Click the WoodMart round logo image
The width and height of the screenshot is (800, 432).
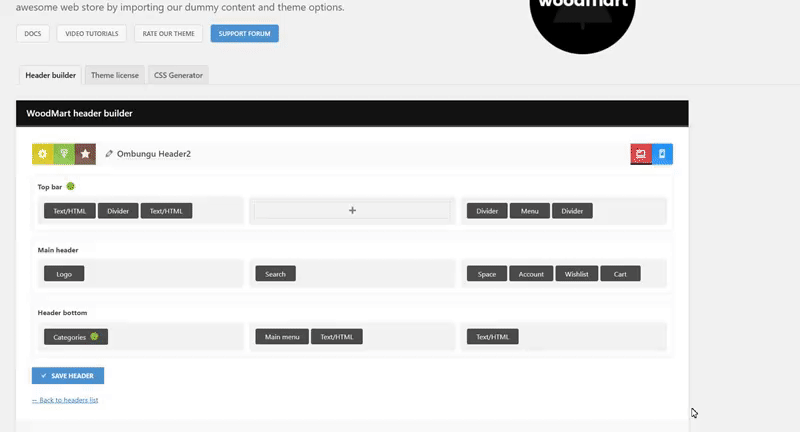[x=582, y=27]
